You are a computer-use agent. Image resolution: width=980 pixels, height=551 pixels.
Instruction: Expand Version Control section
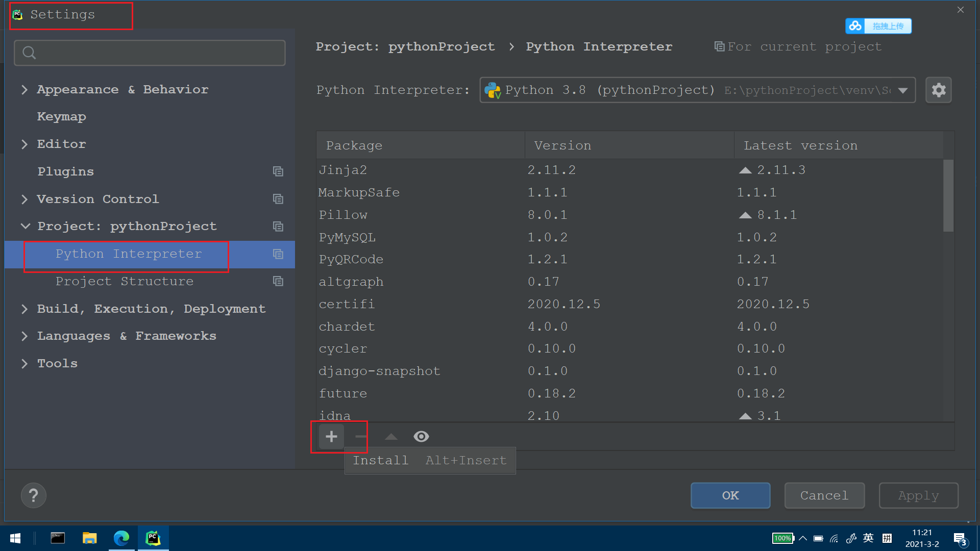coord(24,199)
